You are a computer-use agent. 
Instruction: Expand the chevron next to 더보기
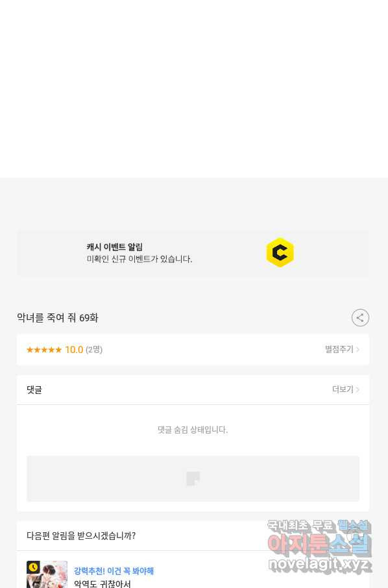358,389
